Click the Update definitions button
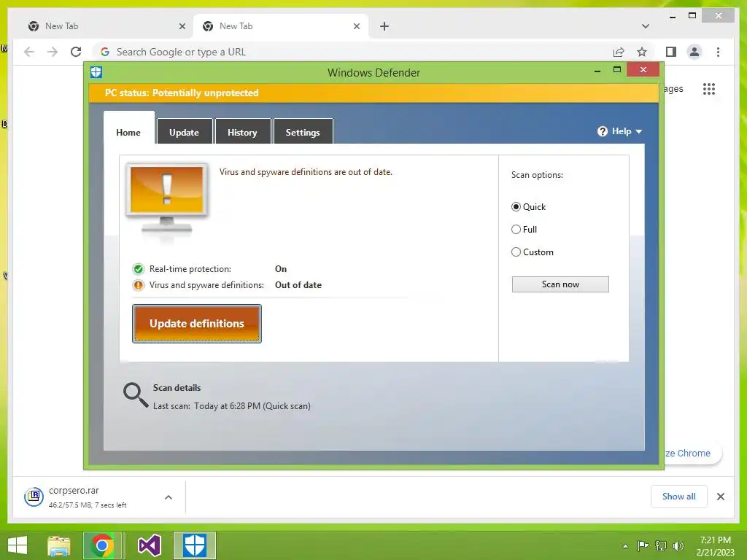747x560 pixels. click(197, 324)
